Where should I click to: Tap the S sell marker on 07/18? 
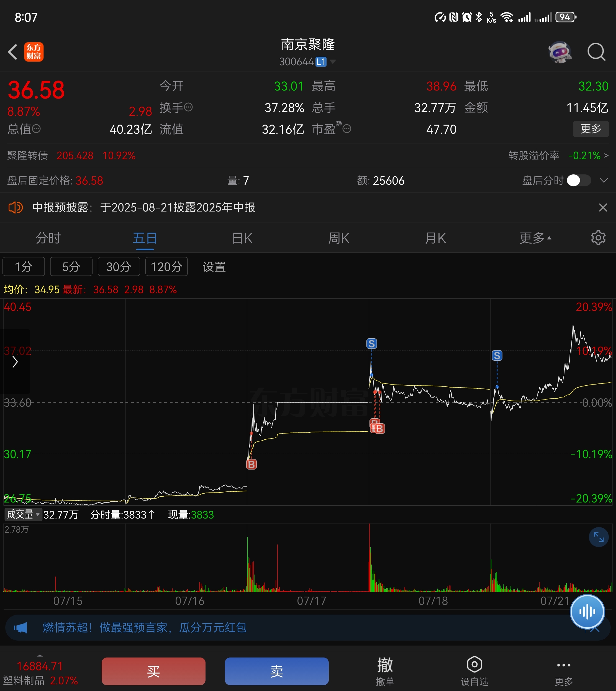[x=372, y=344]
